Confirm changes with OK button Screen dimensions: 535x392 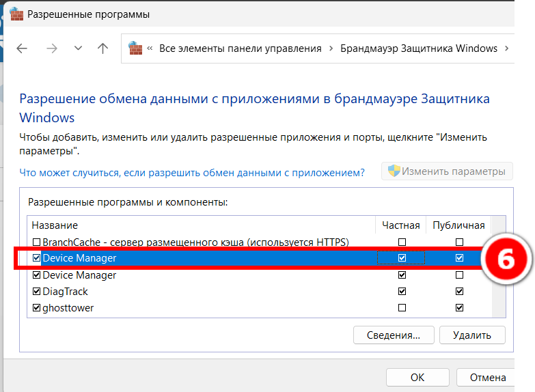417,378
